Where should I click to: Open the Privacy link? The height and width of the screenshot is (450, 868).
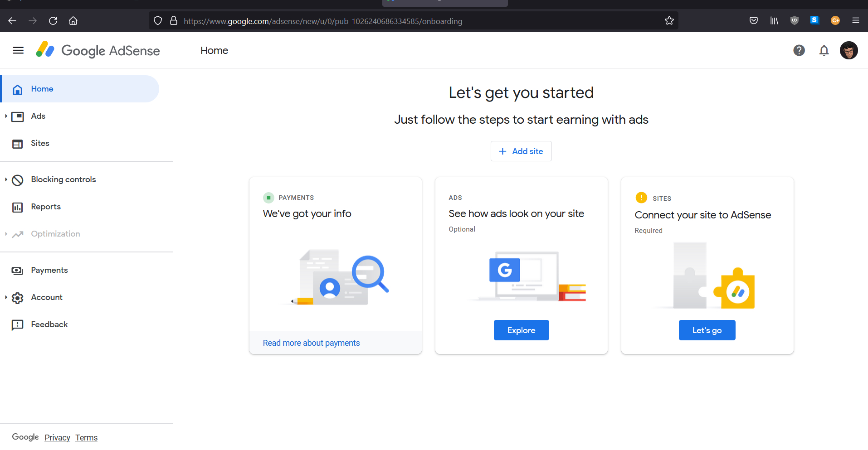pos(57,438)
